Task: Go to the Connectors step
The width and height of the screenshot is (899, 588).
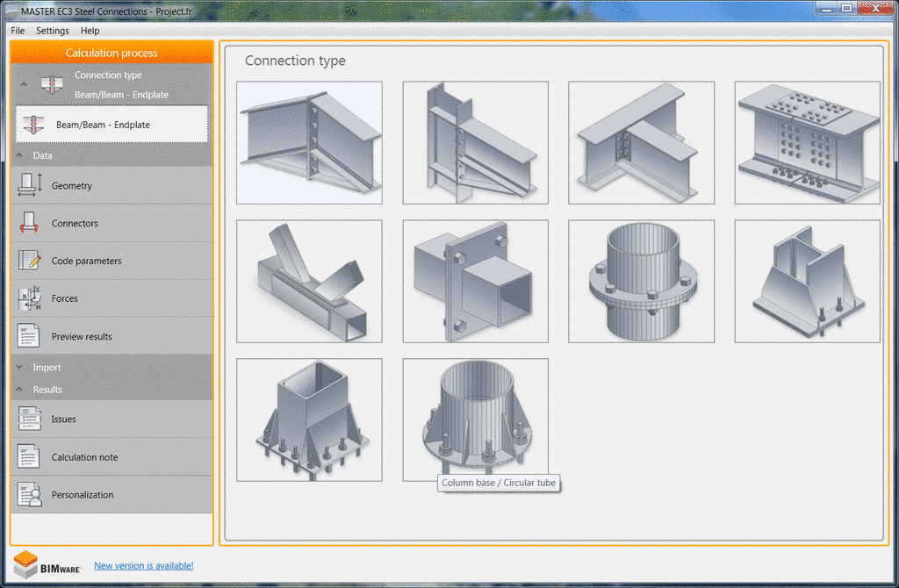Action: (x=111, y=223)
